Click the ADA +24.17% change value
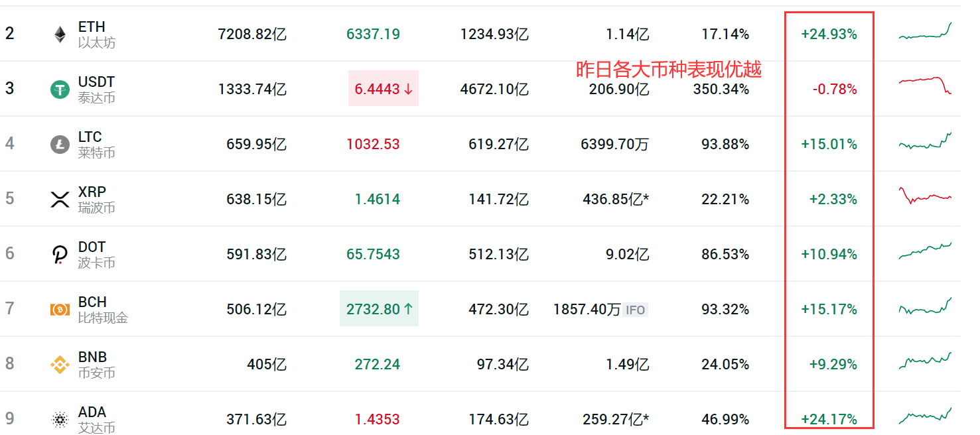Viewport: 980px width, 435px height. coord(829,419)
